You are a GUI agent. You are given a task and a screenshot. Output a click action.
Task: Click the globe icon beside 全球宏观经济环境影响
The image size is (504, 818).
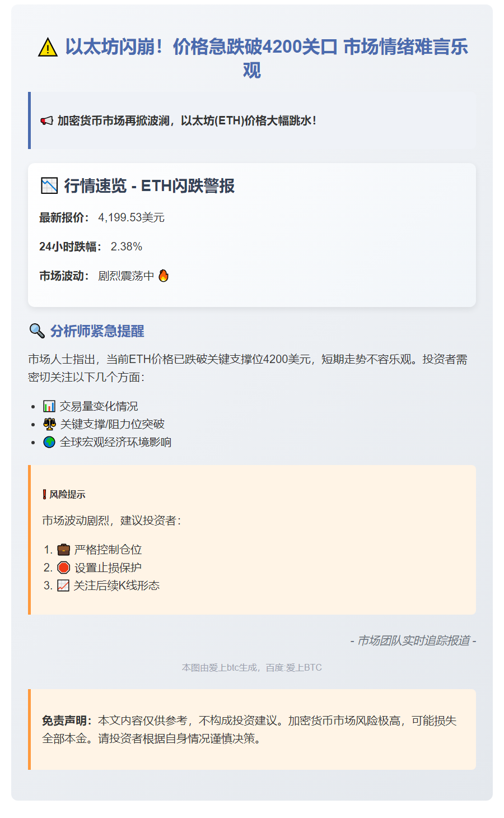point(49,442)
